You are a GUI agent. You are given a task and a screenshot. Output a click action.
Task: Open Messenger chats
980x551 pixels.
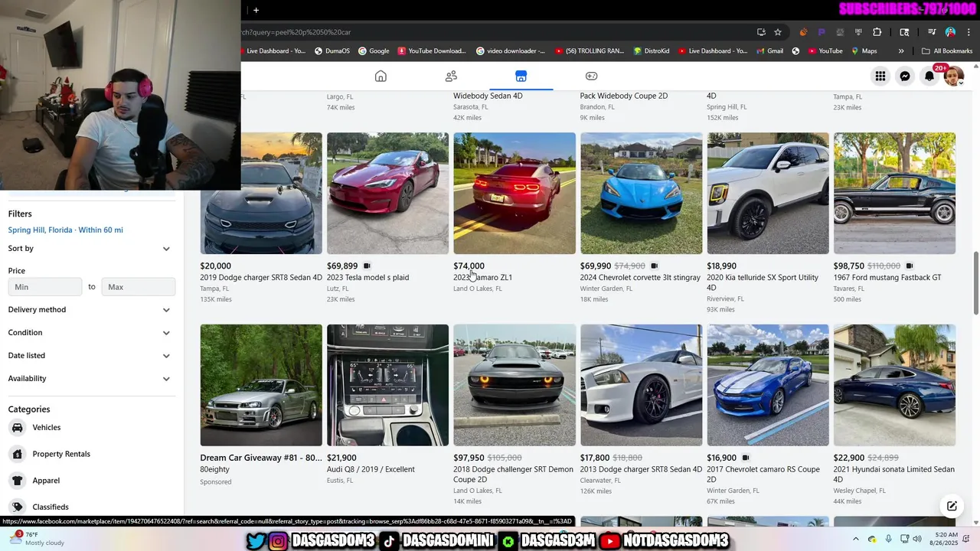coord(905,76)
